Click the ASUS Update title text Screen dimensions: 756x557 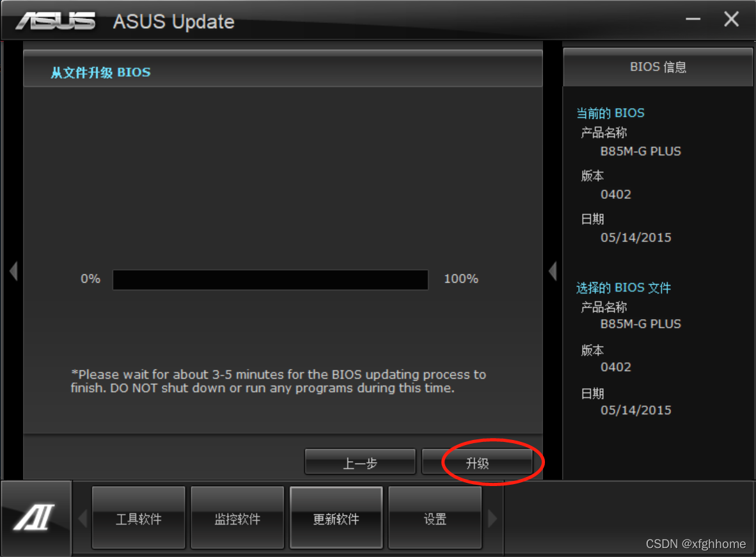173,22
